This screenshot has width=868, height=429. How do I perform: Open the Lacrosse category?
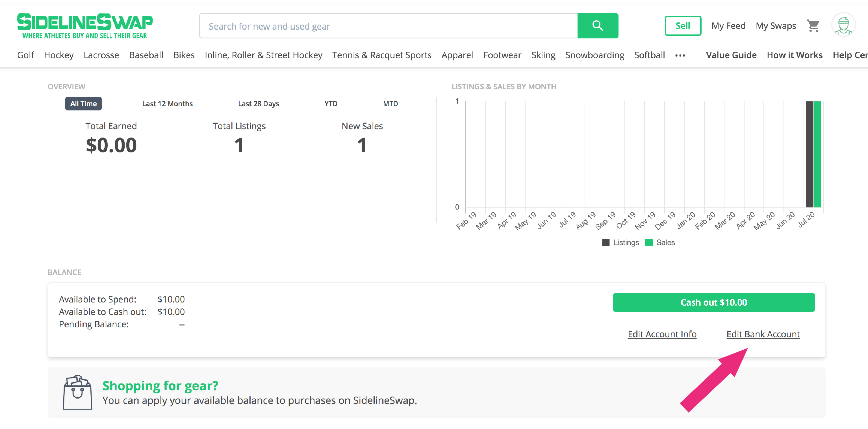101,55
